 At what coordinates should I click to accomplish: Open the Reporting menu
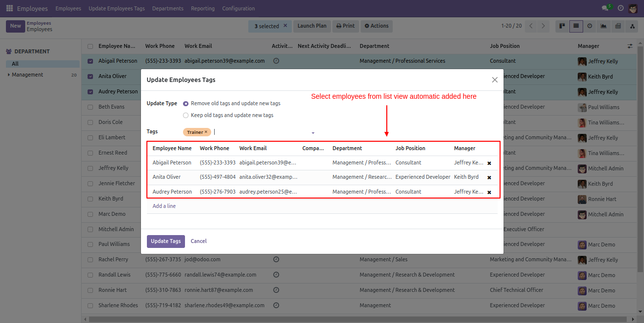pos(203,8)
